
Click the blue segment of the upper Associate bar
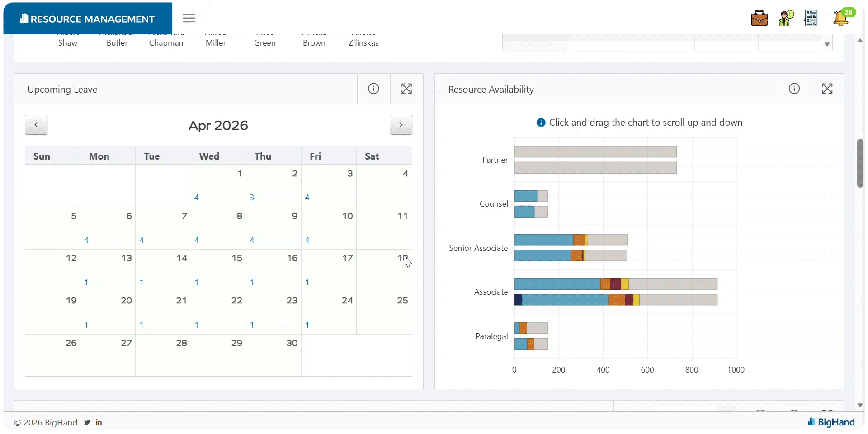[557, 284]
